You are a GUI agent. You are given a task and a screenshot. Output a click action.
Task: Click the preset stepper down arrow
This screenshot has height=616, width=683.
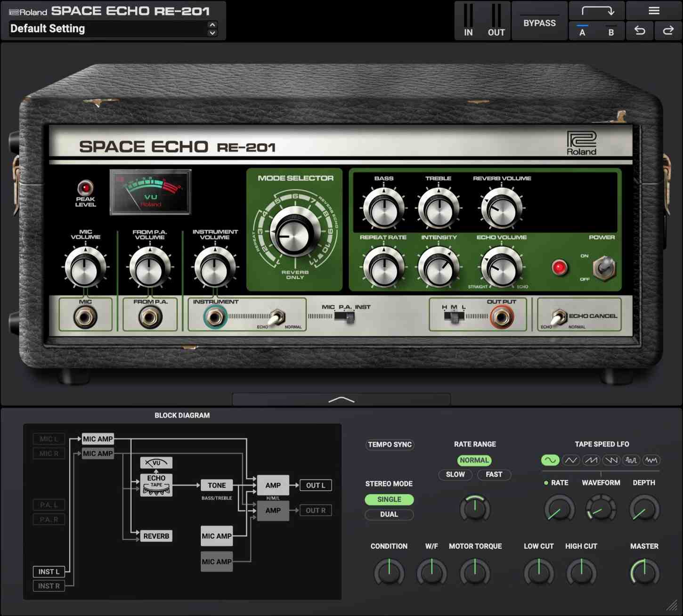pos(212,33)
